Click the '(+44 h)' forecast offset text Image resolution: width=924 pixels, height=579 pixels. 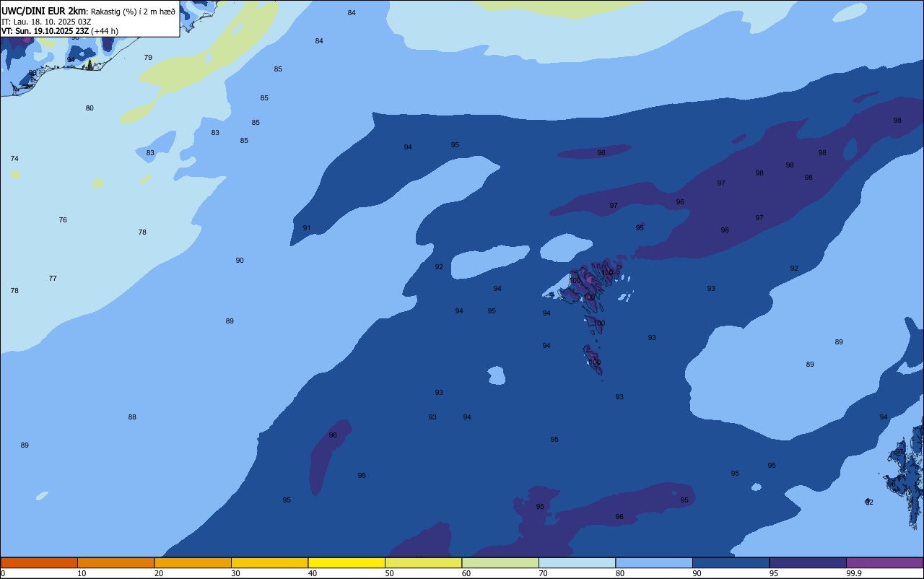[x=105, y=31]
